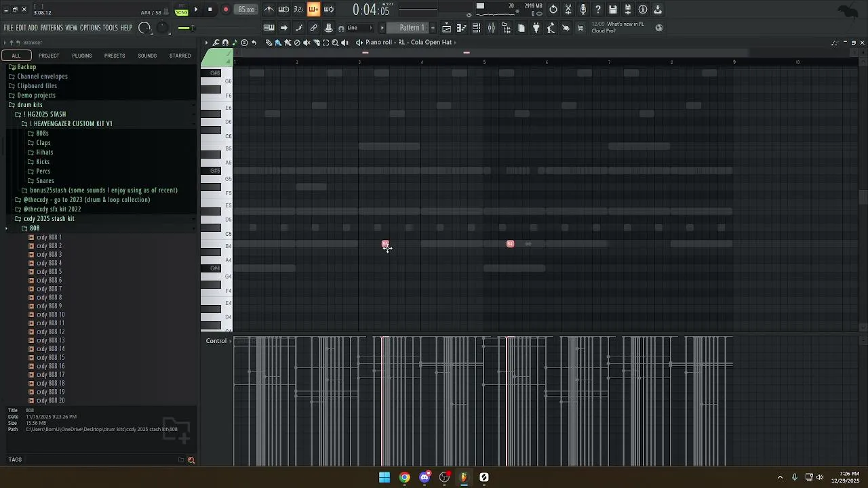Open the TOOLS menu
The height and width of the screenshot is (488, 868).
click(x=111, y=28)
